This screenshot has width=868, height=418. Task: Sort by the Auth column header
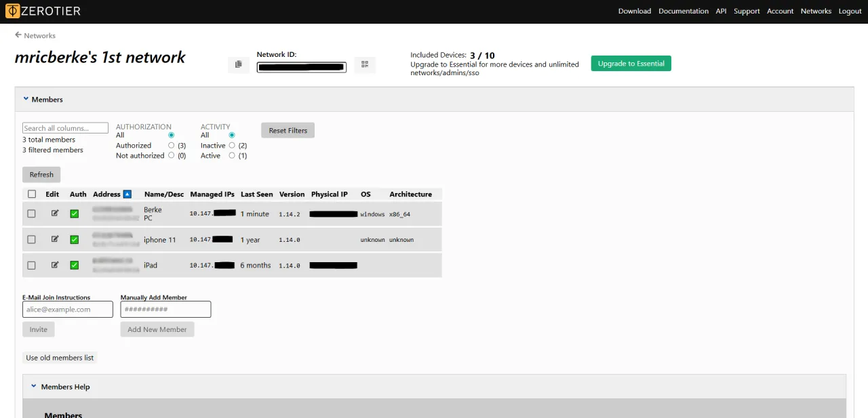(78, 194)
